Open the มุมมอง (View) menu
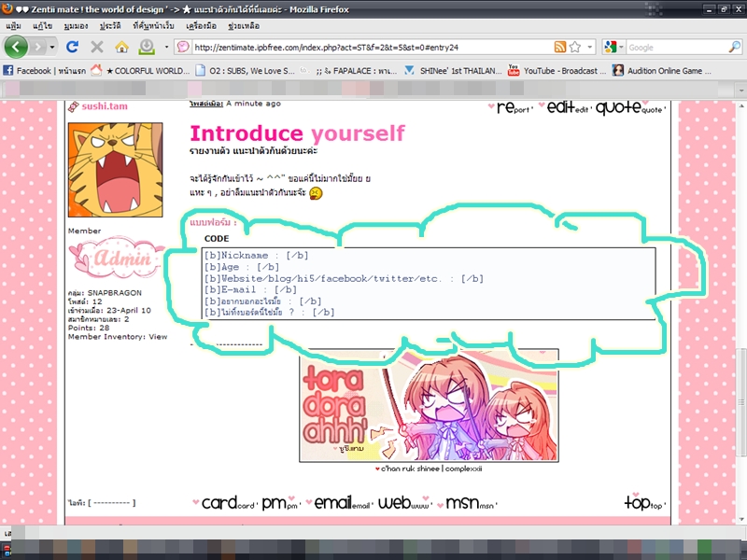 (76, 26)
